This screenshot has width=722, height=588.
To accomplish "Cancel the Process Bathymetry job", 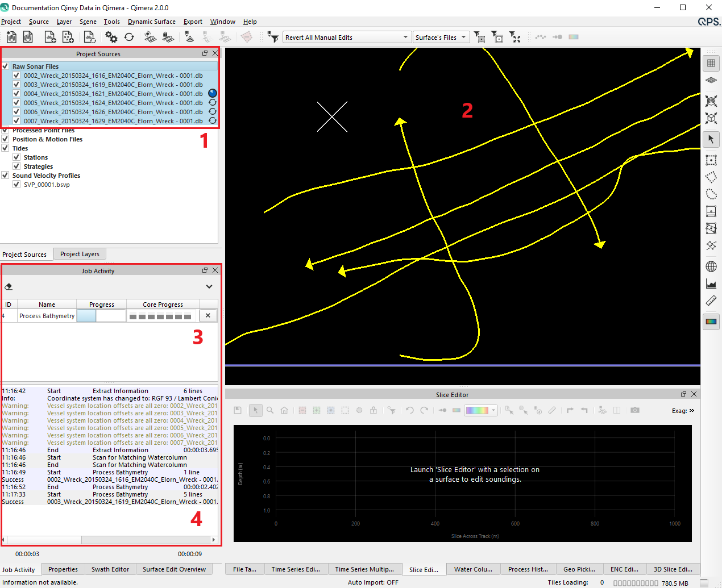I will 208,316.
